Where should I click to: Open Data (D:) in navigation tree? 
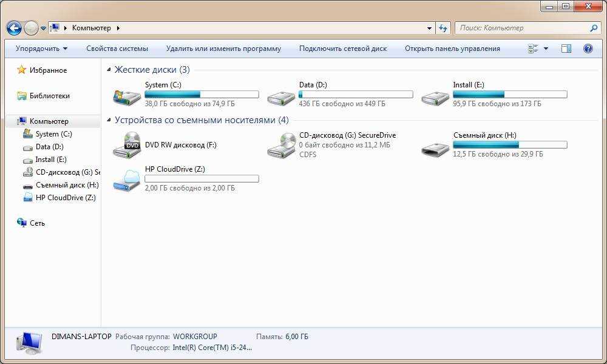pos(49,147)
